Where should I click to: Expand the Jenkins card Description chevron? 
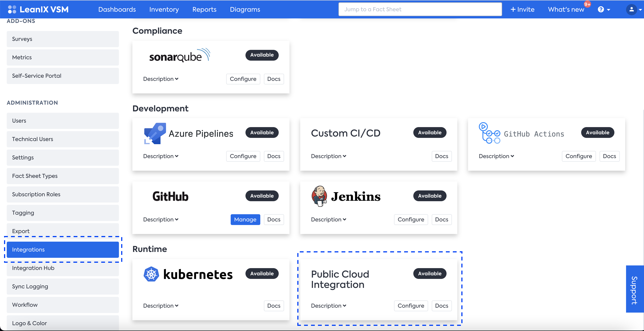pos(344,219)
